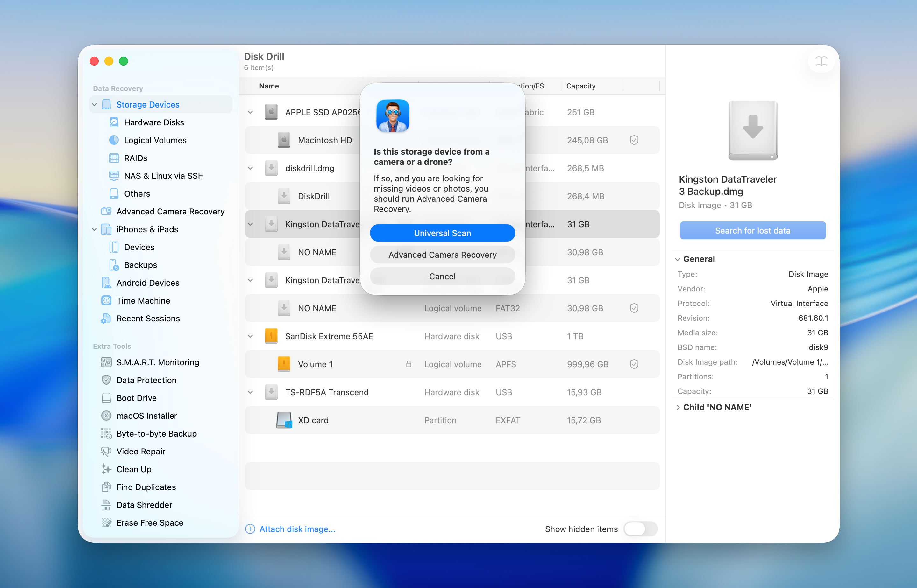Collapse the selected Kingston DataTraveler row
The height and width of the screenshot is (588, 917).
click(250, 224)
